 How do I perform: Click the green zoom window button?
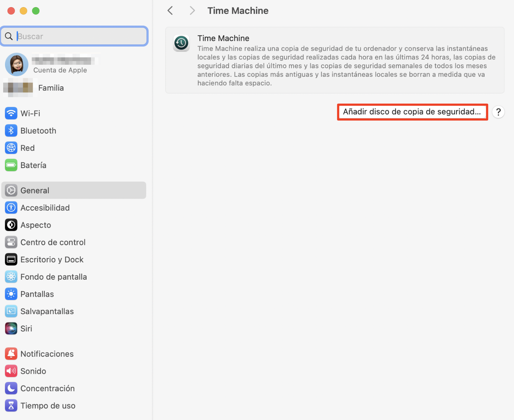click(x=36, y=11)
